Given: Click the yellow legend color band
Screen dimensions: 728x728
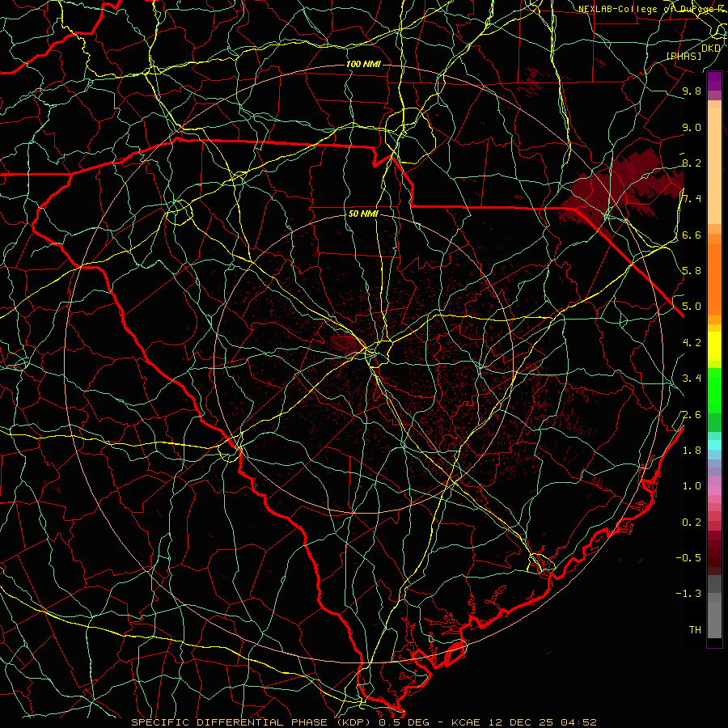Looking at the screenshot, I should coord(714,346).
